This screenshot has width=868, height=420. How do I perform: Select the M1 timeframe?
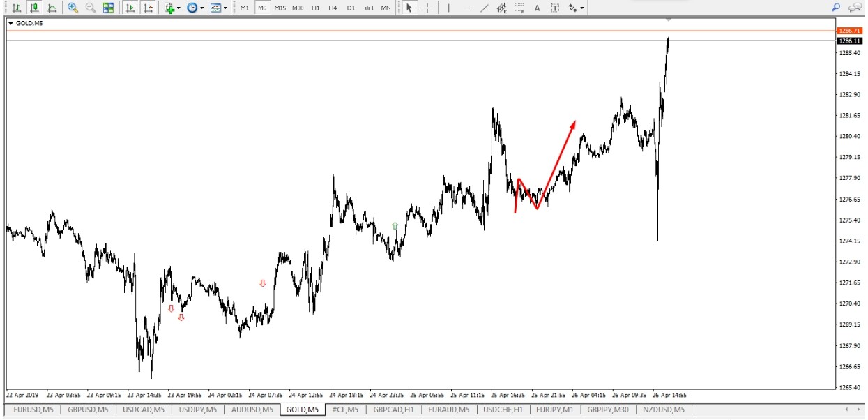244,8
